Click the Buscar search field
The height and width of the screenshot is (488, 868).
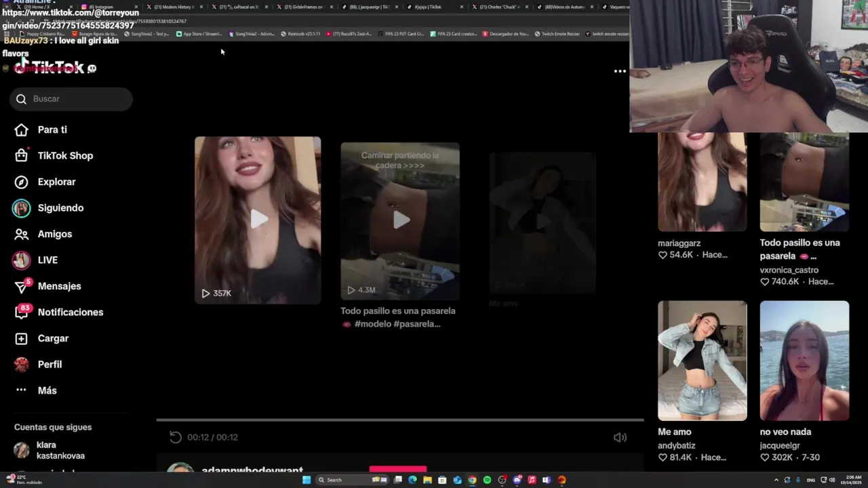tap(71, 99)
